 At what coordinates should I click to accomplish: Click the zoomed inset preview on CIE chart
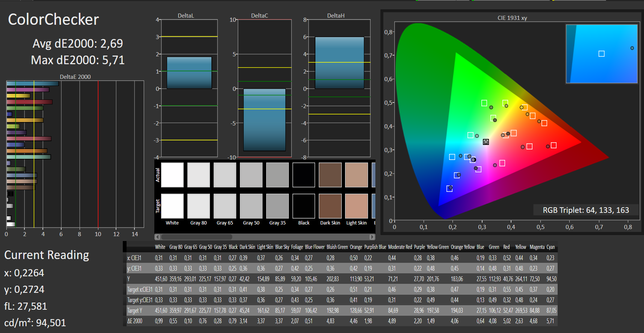coord(602,54)
